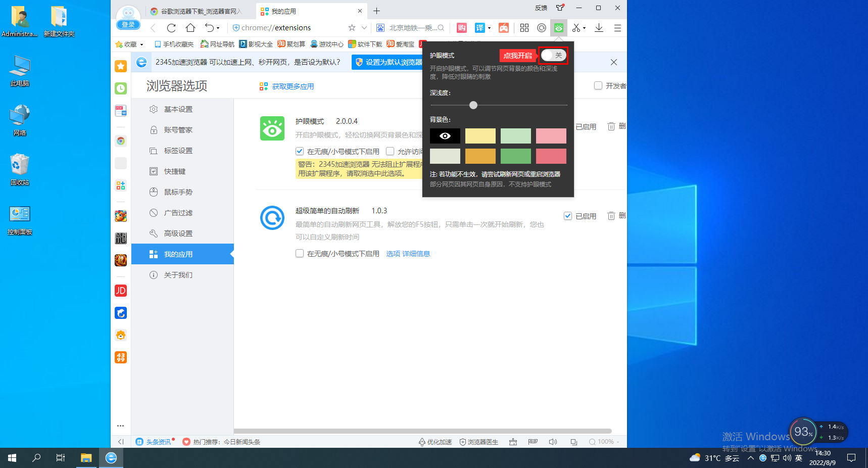Pick the dark green background swatch
The width and height of the screenshot is (868, 468).
tap(516, 156)
